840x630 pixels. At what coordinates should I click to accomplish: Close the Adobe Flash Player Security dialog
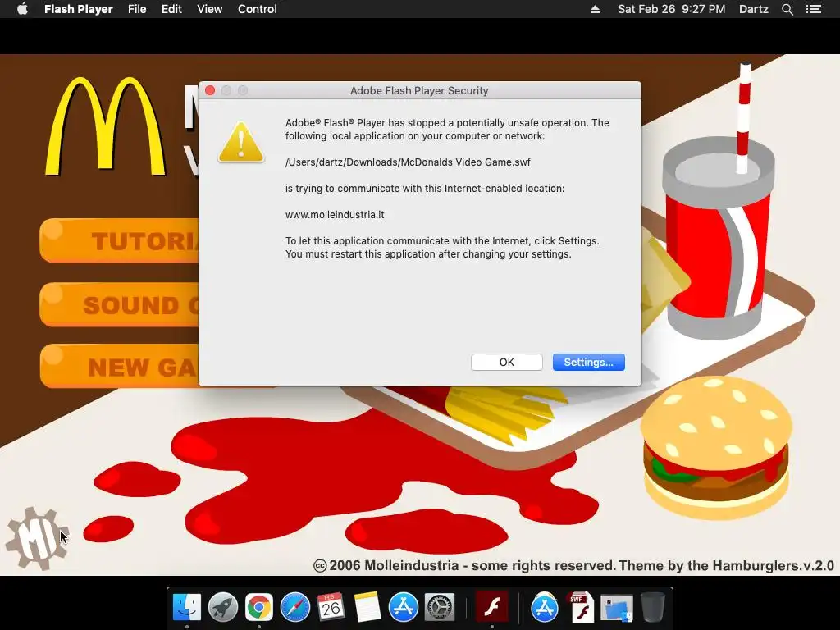pos(210,90)
